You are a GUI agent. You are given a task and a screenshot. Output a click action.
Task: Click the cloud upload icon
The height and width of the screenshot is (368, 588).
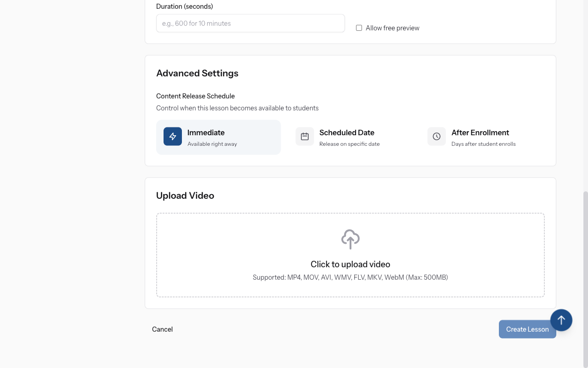(x=350, y=239)
